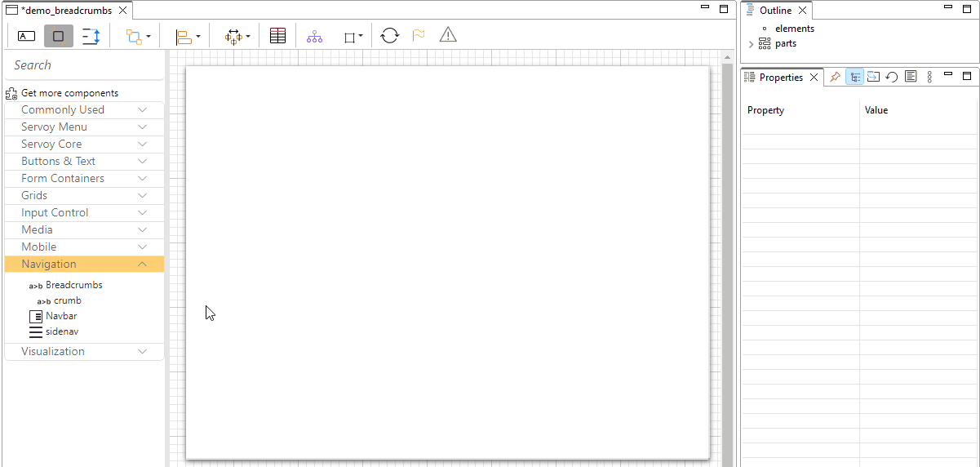
Task: Minimize the form editor panel
Action: [x=705, y=7]
